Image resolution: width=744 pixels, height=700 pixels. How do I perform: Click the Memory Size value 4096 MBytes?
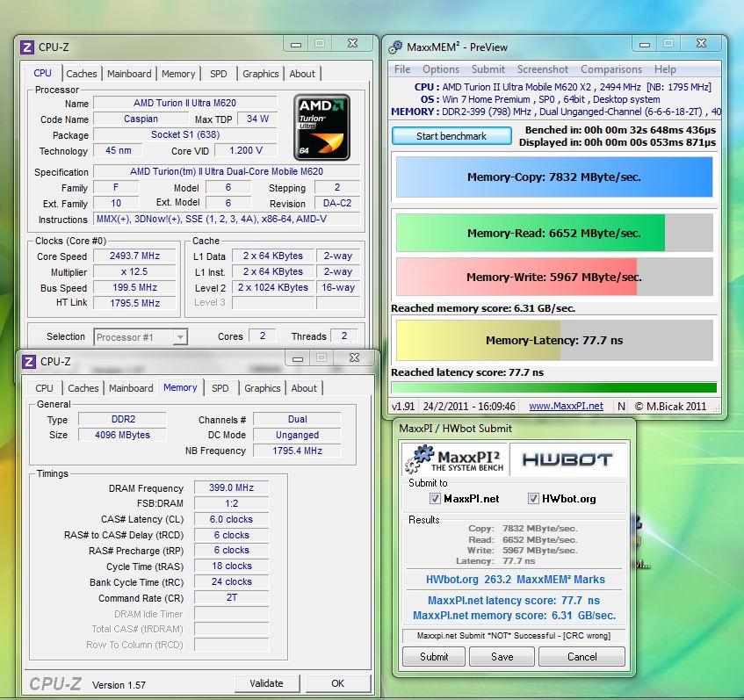click(x=122, y=435)
